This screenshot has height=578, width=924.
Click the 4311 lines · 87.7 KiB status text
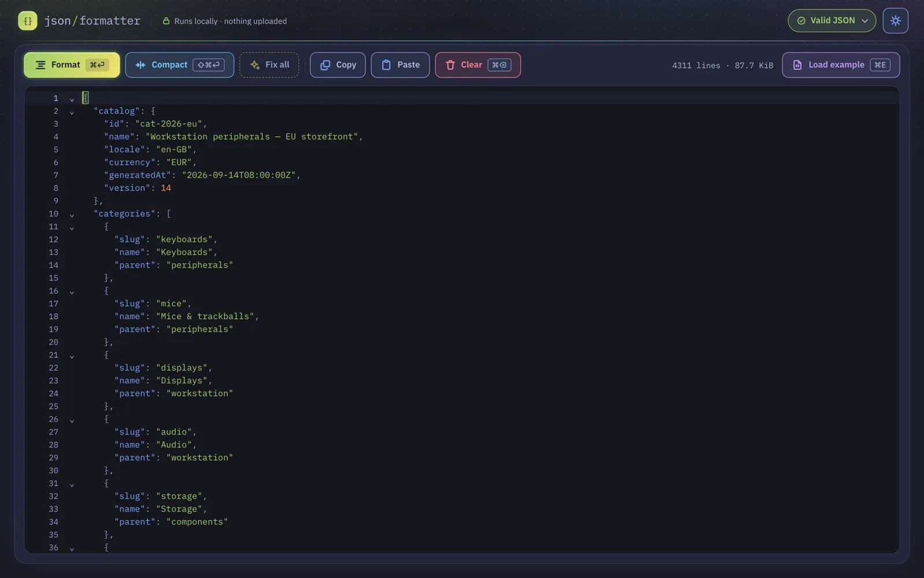(x=722, y=65)
